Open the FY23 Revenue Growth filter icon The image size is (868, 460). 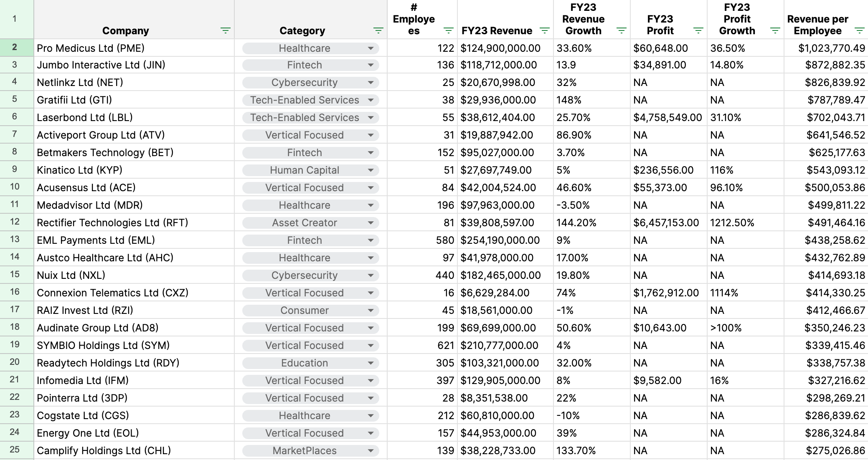click(x=621, y=30)
